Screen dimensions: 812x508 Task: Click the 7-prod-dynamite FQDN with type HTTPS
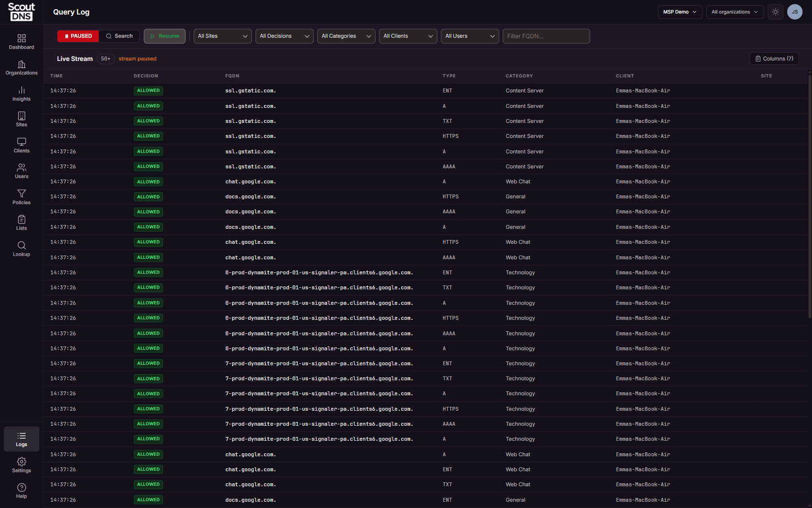319,409
